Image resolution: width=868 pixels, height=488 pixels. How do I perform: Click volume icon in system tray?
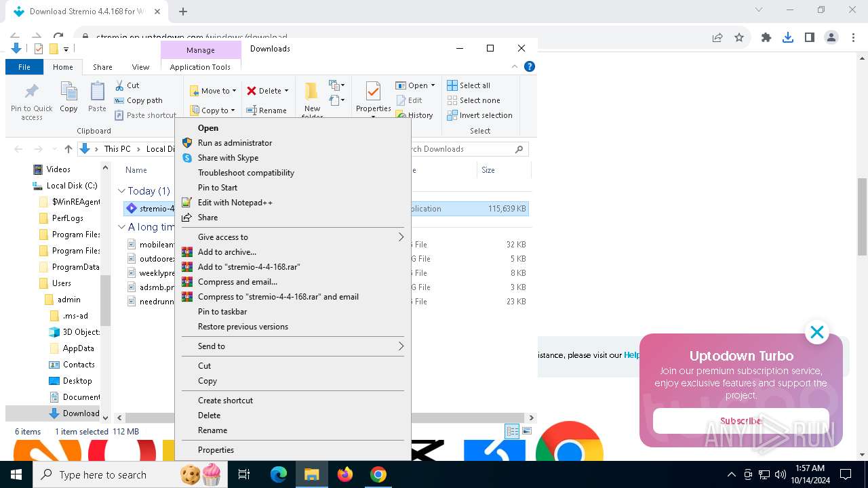(781, 474)
